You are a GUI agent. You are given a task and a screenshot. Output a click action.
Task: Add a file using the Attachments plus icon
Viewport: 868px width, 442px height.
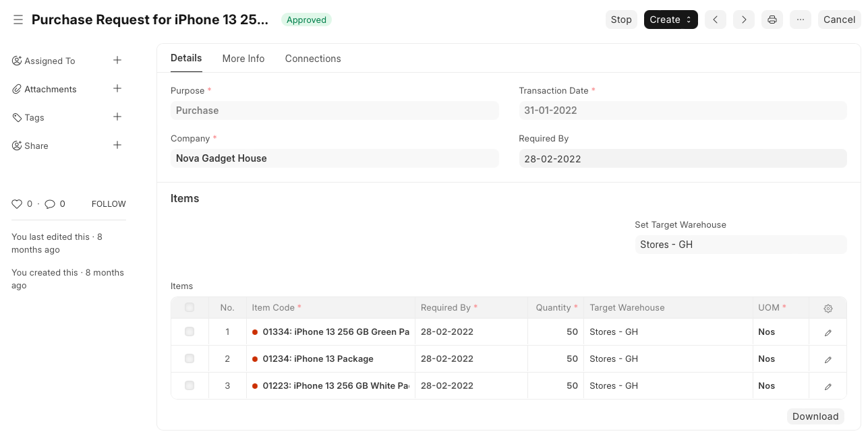(117, 88)
